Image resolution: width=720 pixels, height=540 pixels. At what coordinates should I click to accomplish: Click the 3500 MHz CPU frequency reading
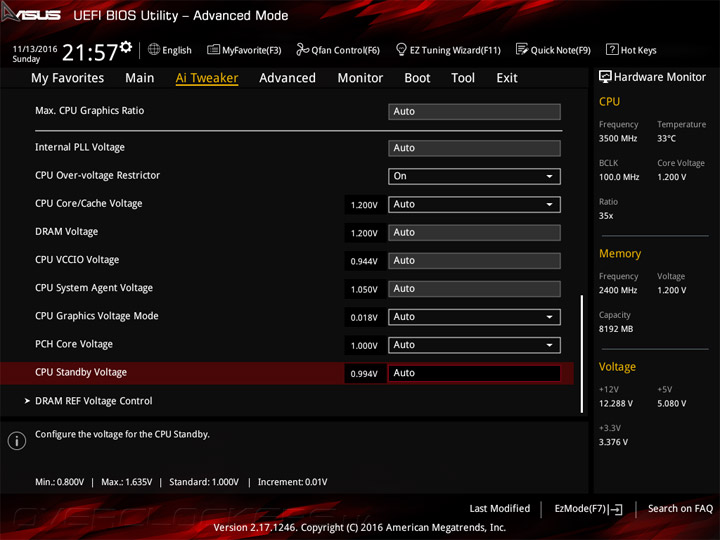point(618,138)
